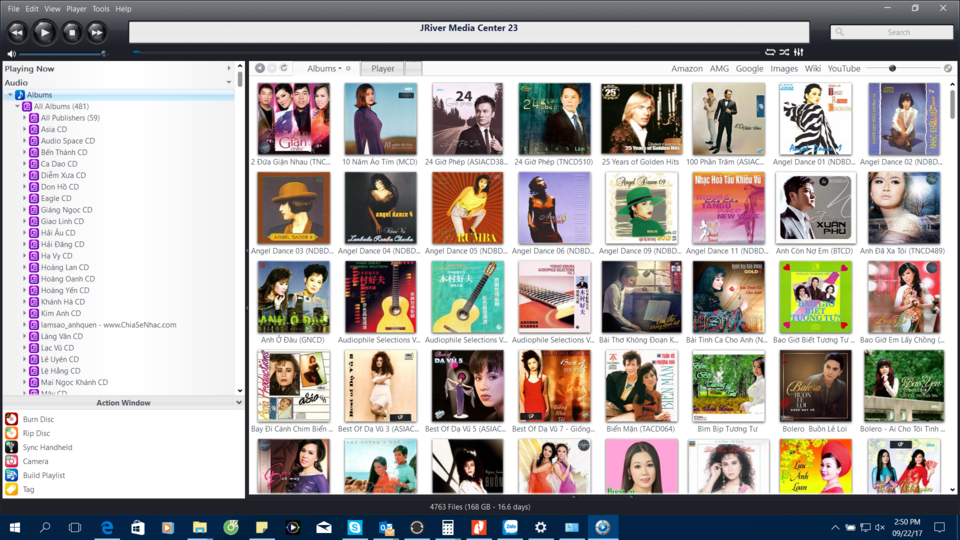Open Skype from the taskbar
Screen dimensions: 960x540
coord(354,527)
